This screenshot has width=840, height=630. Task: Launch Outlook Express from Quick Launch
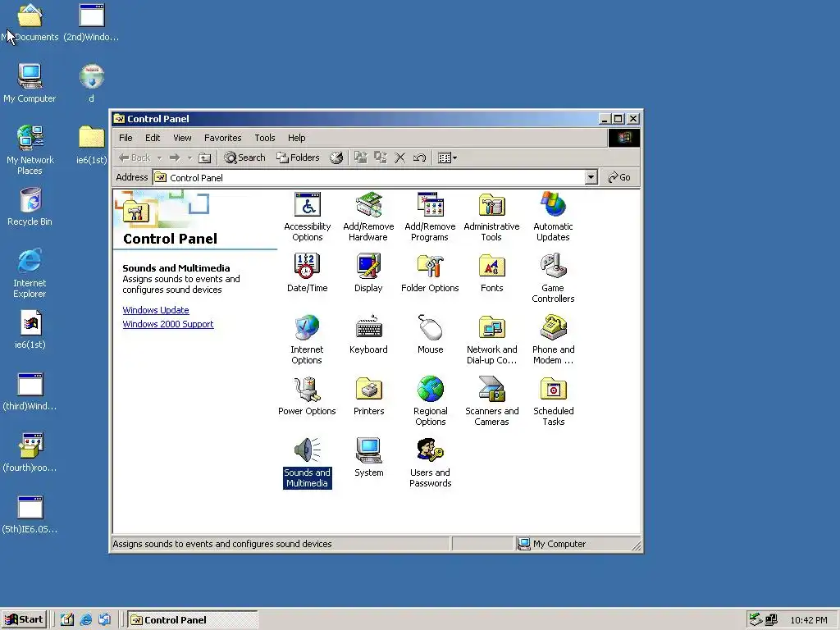pyautogui.click(x=104, y=620)
